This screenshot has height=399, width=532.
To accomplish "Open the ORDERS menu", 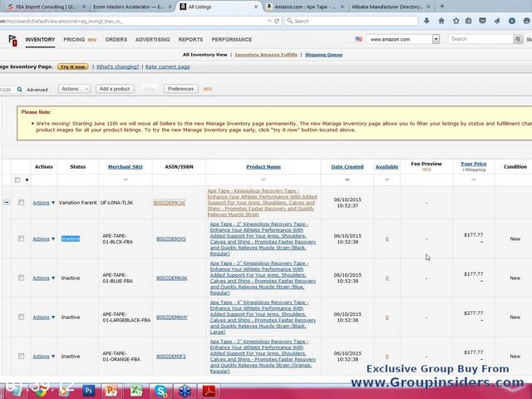I will (x=116, y=40).
